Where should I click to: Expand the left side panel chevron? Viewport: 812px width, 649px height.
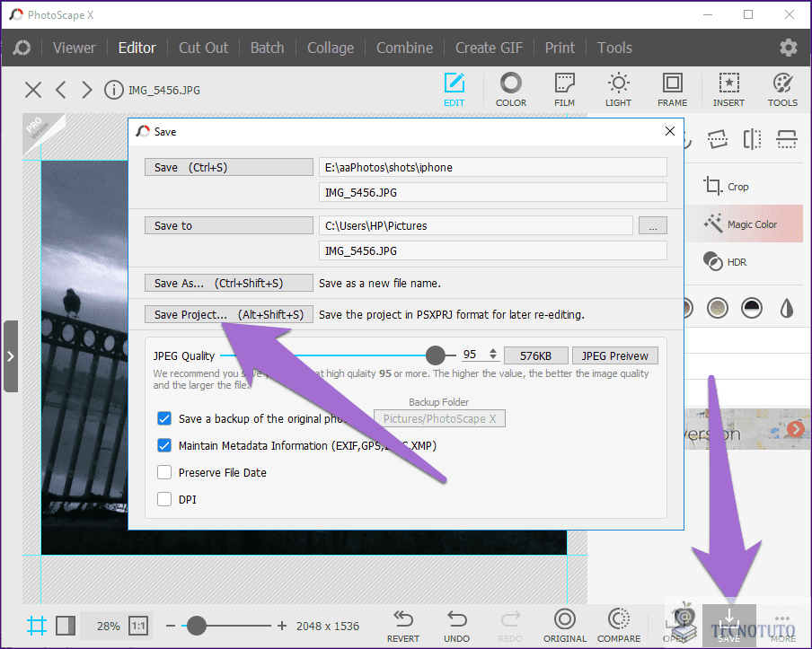[11, 356]
